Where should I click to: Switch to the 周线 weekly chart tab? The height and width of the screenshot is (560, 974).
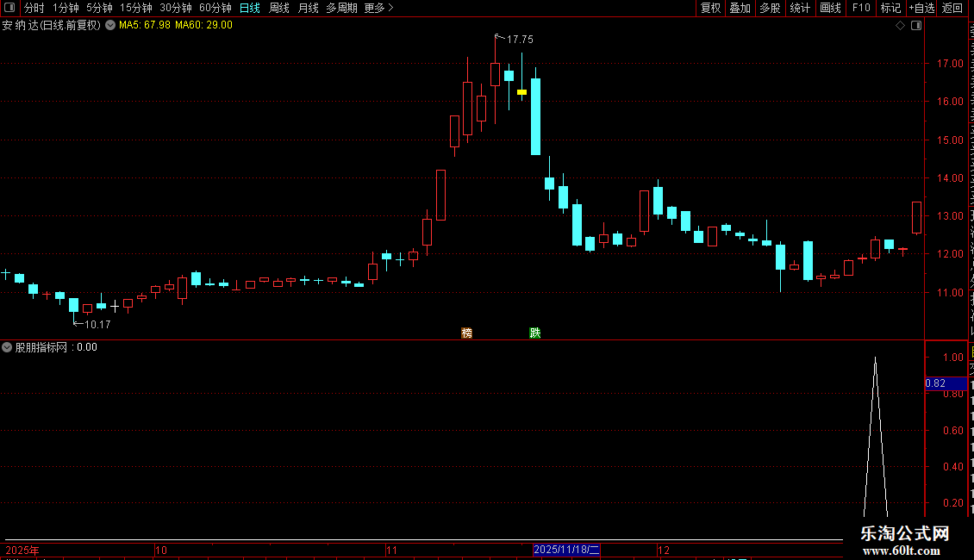coord(279,8)
